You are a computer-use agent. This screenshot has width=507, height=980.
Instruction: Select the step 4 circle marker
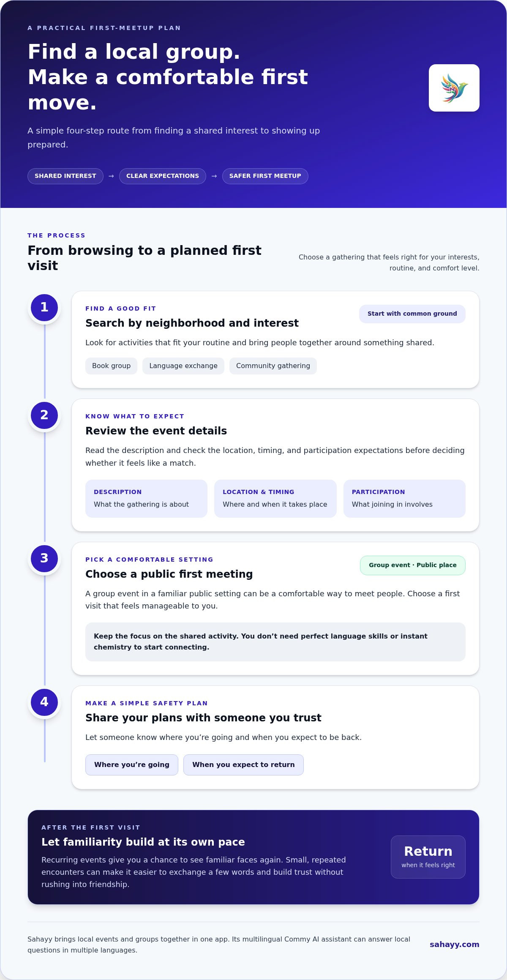click(44, 702)
